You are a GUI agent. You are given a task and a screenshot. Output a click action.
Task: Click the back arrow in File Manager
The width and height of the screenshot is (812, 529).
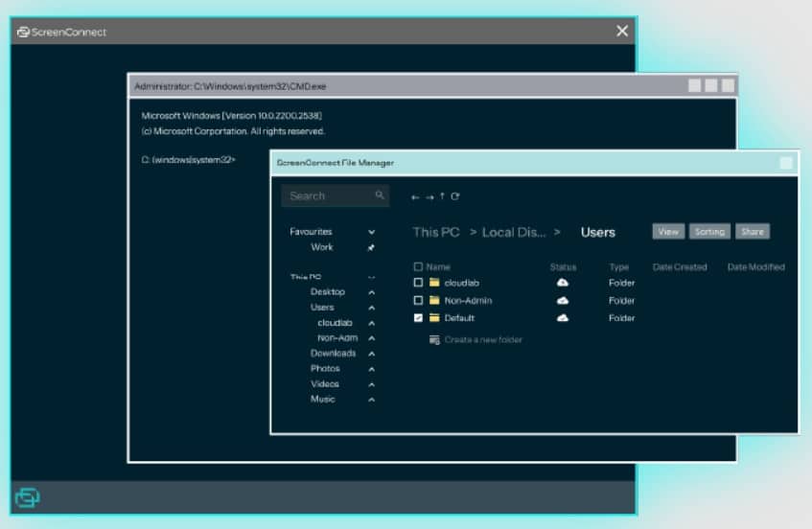(x=415, y=197)
